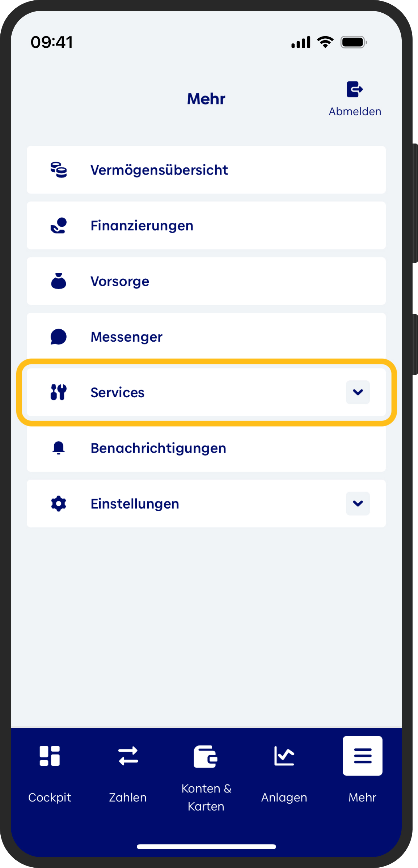Tap the Finanzierungen hand-coin icon
Viewport: 418px width, 868px height.
point(59,226)
